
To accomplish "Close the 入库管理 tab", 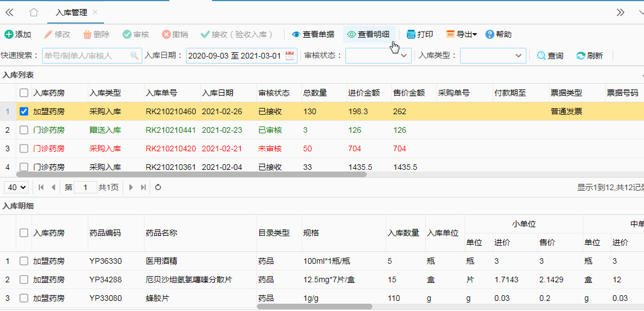I will tap(95, 12).
